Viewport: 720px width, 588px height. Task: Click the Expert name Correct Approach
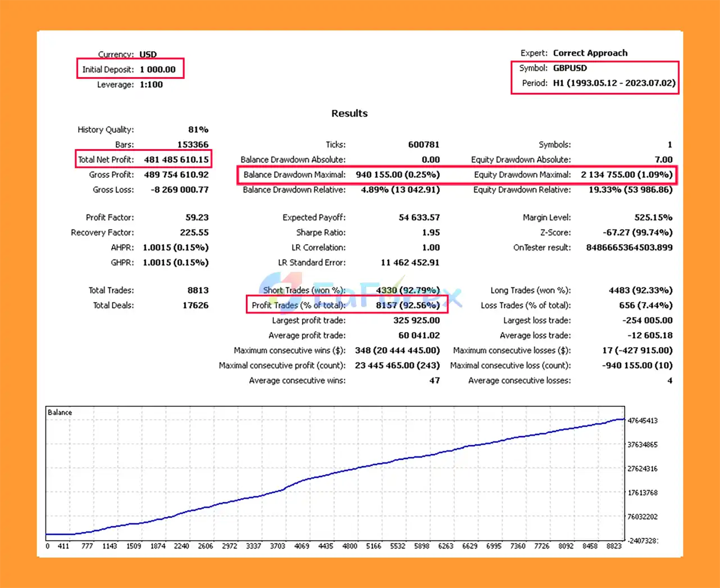(590, 53)
